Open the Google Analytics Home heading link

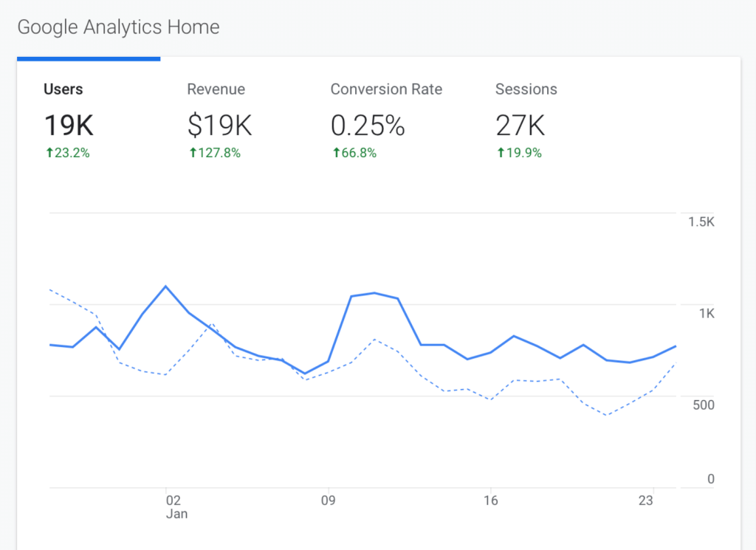tap(119, 27)
